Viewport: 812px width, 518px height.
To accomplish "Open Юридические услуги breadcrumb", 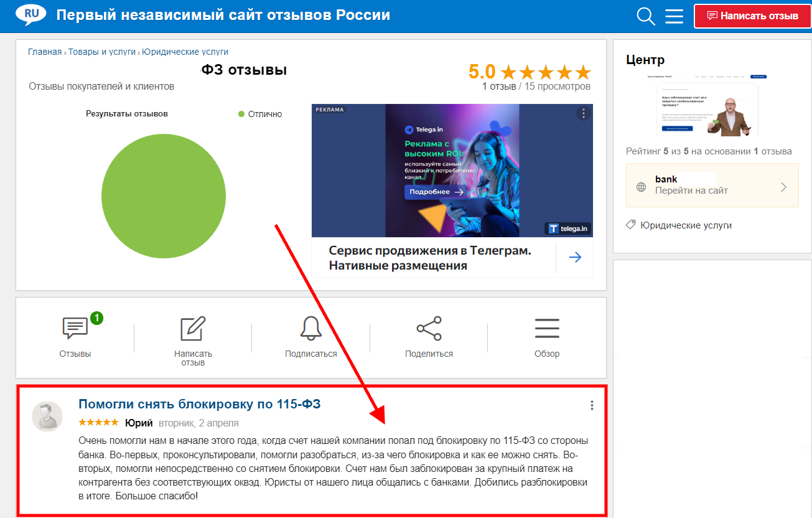I will click(x=185, y=52).
